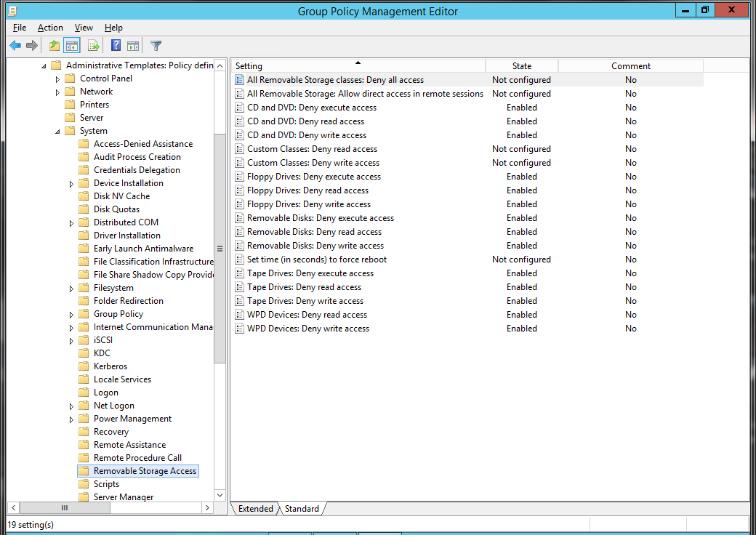Click the Forward arrow toolbar icon
756x535 pixels.
(32, 46)
